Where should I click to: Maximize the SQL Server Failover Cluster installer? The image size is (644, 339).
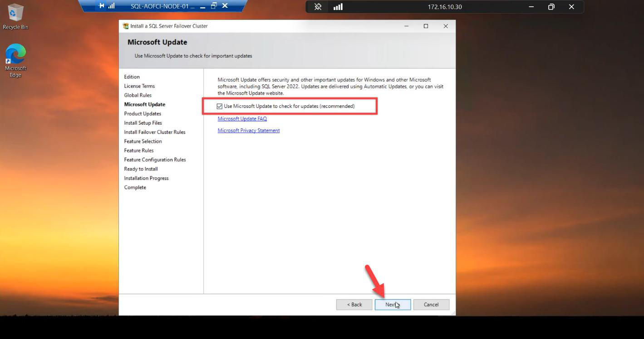click(x=426, y=26)
